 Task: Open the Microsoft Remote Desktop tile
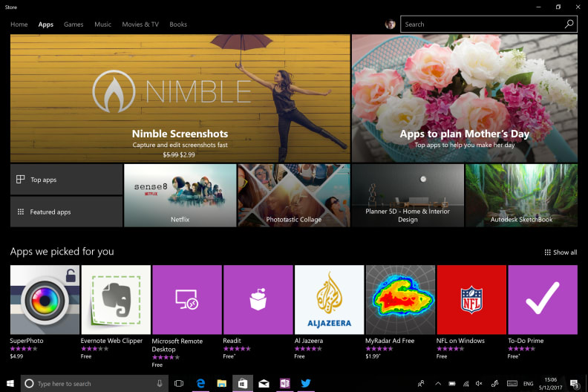click(x=187, y=300)
